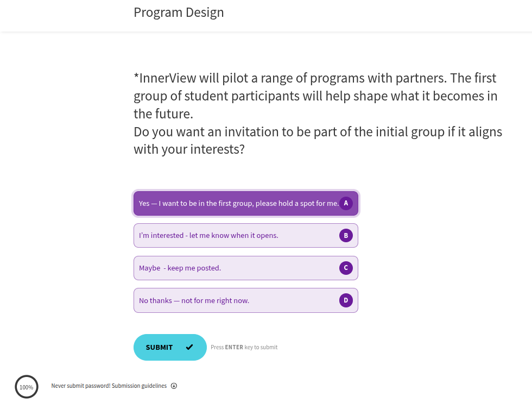Select "Yes — I want to be in the first group"
This screenshot has width=532, height=409.
238,203
